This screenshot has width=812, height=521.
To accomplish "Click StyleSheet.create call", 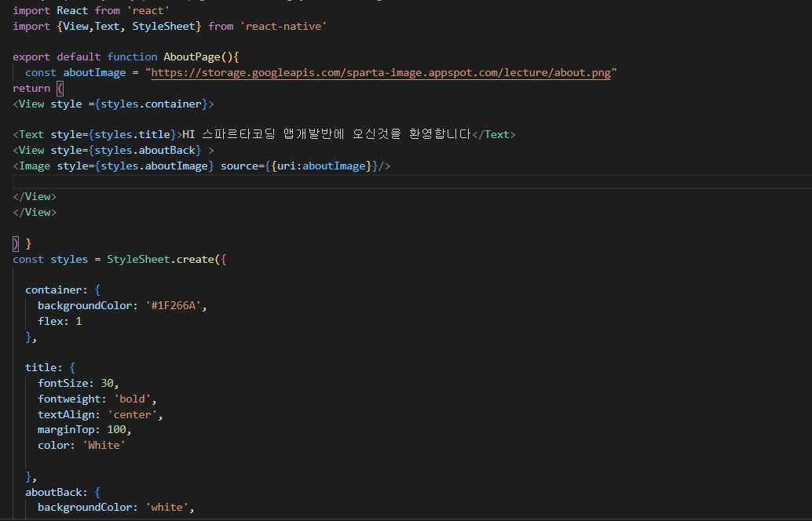I will click(160, 259).
